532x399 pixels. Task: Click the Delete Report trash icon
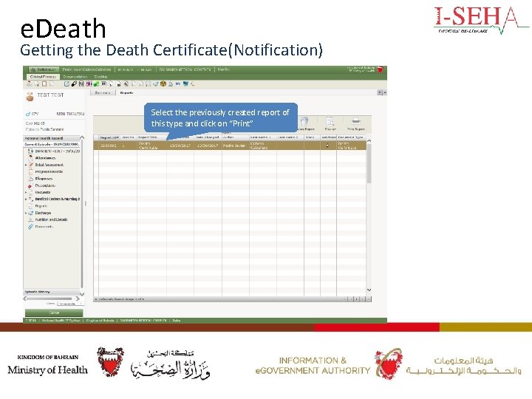[304, 121]
